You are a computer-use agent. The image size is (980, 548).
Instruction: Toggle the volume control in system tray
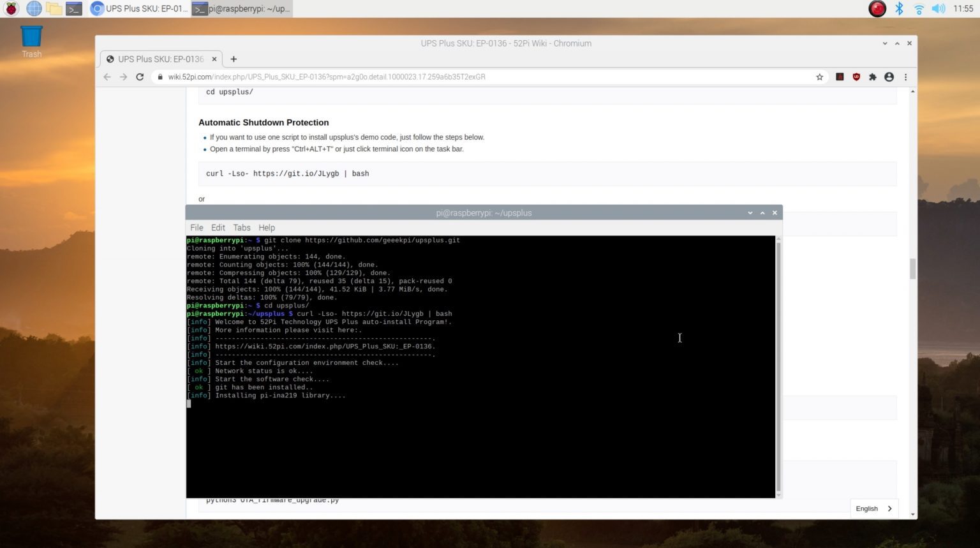[x=937, y=8]
